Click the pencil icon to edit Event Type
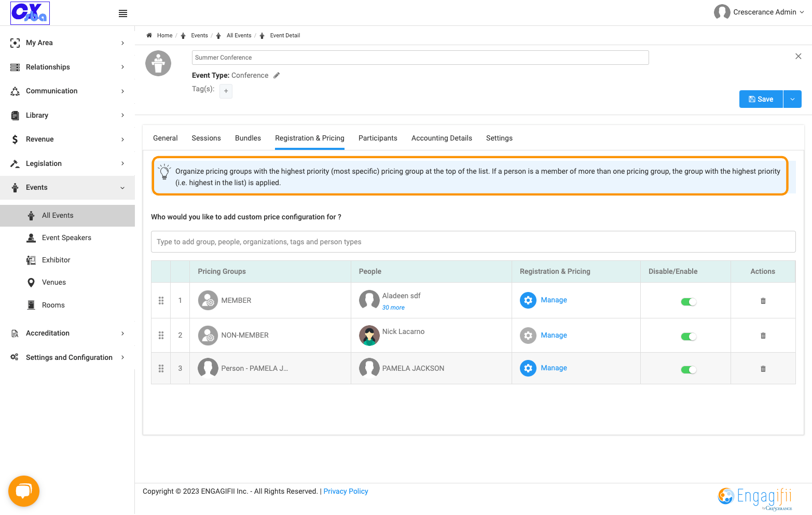Viewport: 812px width, 515px height. [x=277, y=75]
